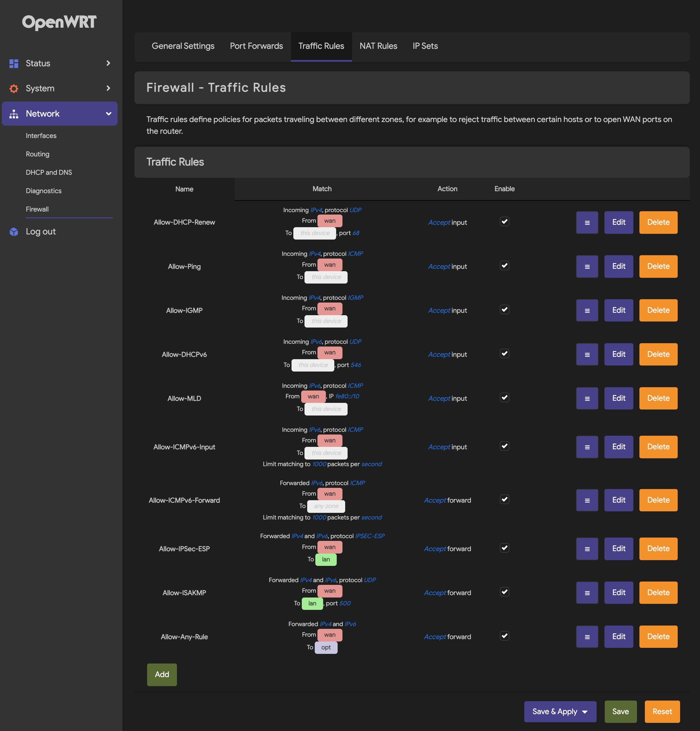The height and width of the screenshot is (731, 700).
Task: Grab reorder handle for Allow-Ping rule
Action: click(587, 266)
